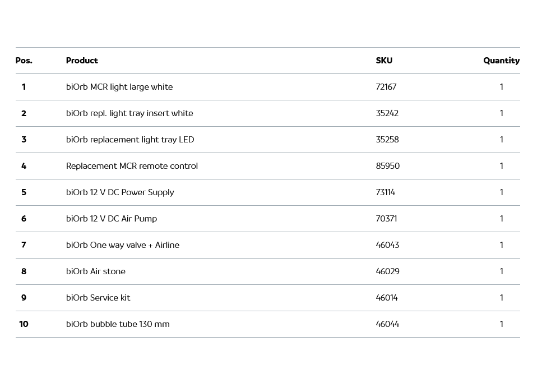Click biOrb 12 V DC Power Supply

click(x=120, y=192)
